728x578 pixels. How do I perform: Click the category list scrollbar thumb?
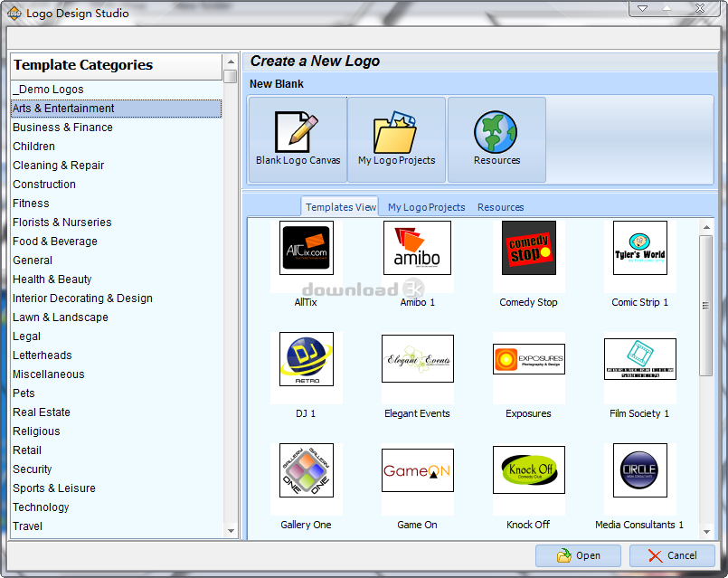click(231, 76)
